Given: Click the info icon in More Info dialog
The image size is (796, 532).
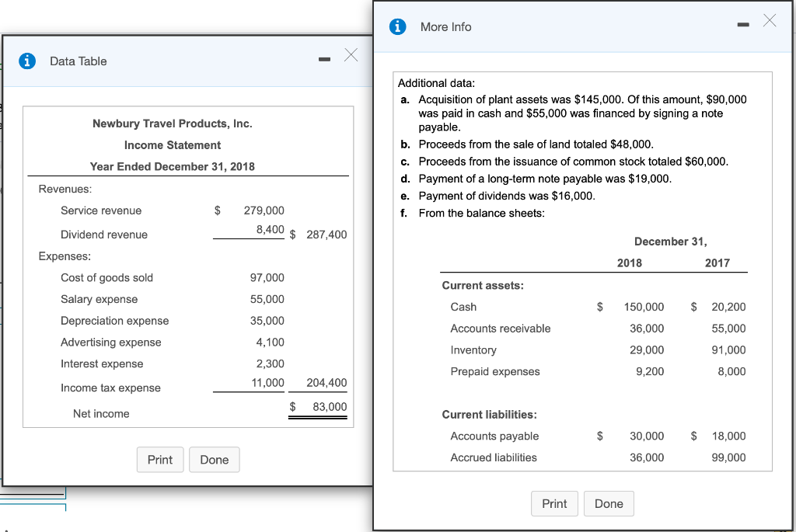Looking at the screenshot, I should pyautogui.click(x=397, y=26).
